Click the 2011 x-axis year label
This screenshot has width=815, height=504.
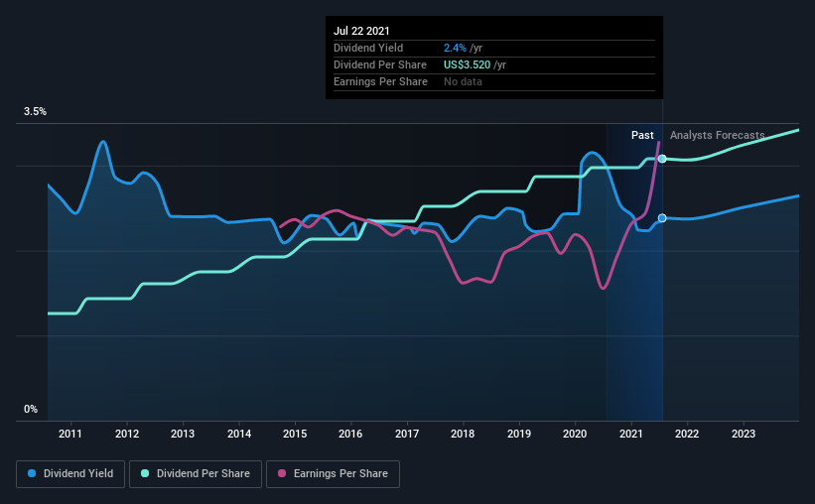point(70,434)
